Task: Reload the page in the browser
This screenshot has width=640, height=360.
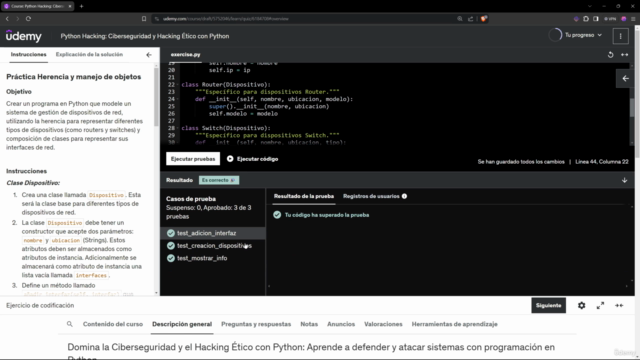Action: tap(28, 19)
